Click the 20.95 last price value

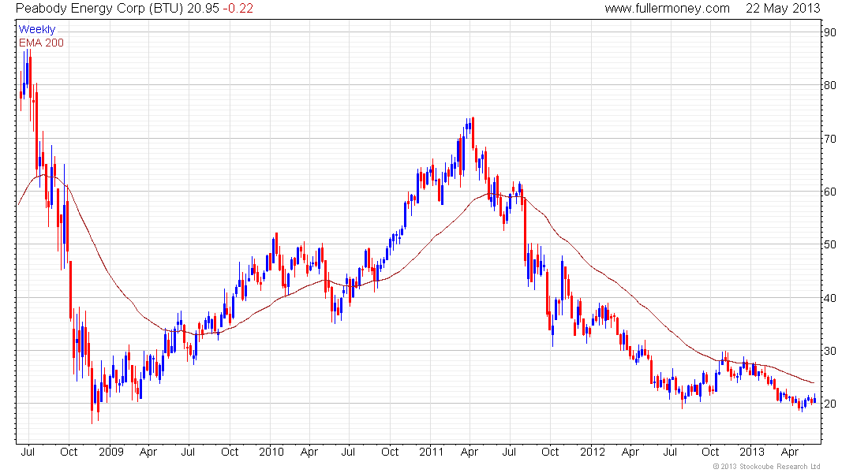[x=203, y=9]
